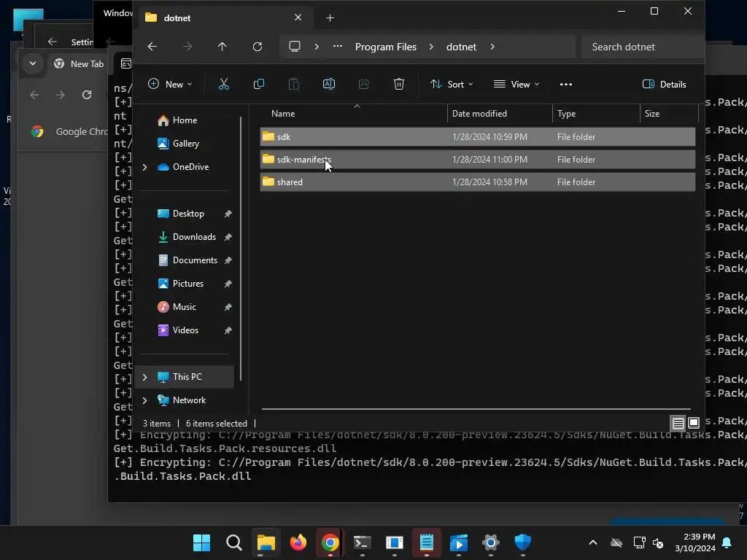Click the Cut scissors icon in toolbar
This screenshot has height=560, width=747.
point(223,85)
